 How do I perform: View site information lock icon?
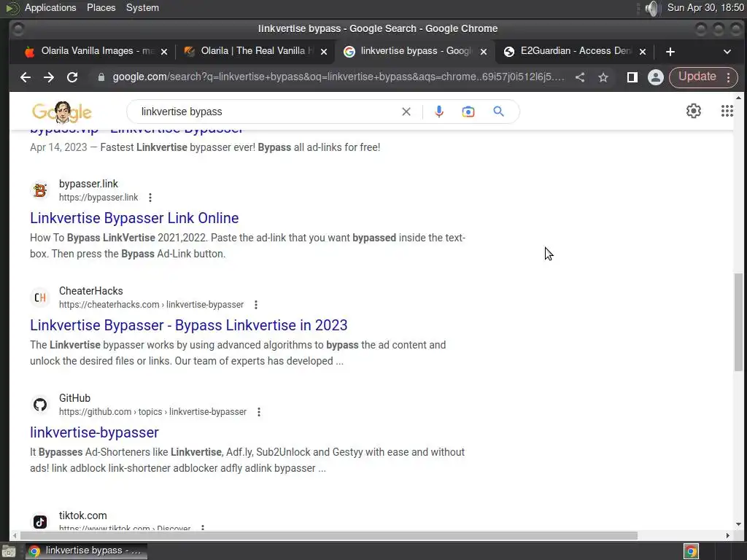click(x=101, y=77)
